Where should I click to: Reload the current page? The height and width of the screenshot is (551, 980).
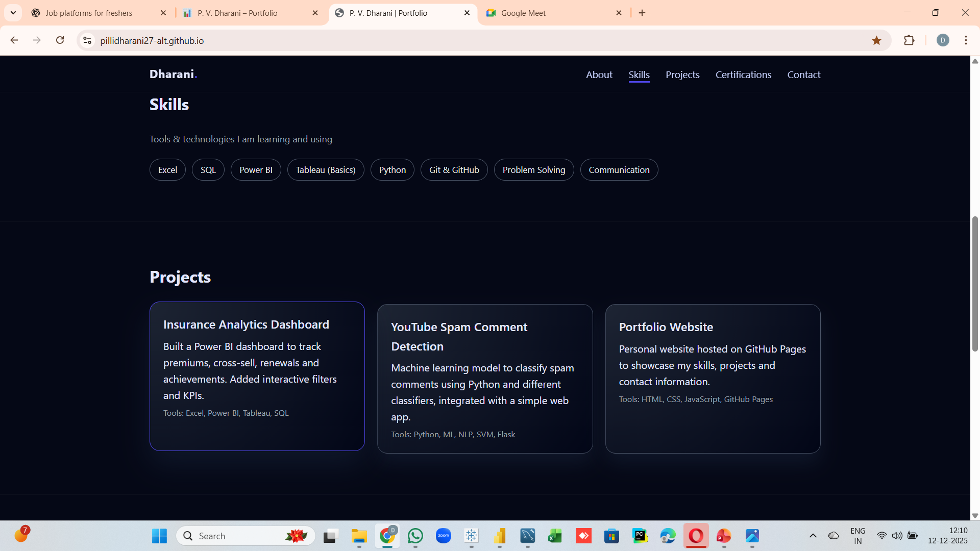pos(60,40)
